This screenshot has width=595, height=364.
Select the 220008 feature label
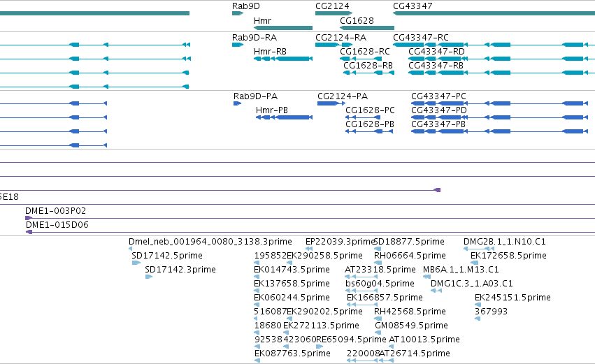tap(363, 354)
